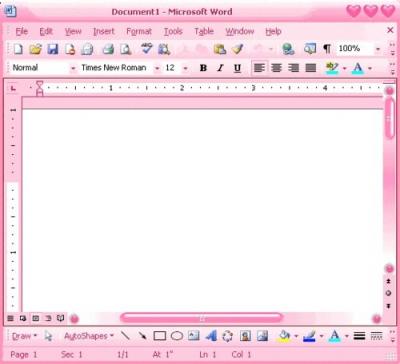The height and width of the screenshot is (364, 400).
Task: Toggle Show/Hide paragraph marks
Action: tap(327, 49)
